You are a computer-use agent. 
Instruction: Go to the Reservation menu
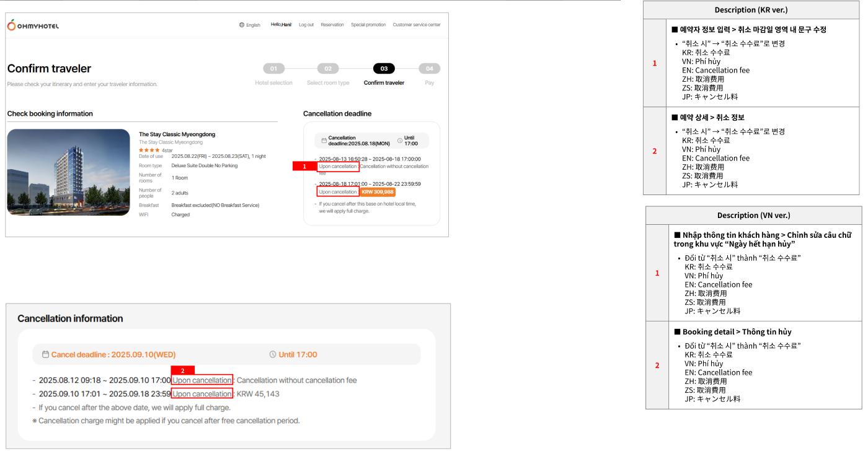tap(332, 25)
